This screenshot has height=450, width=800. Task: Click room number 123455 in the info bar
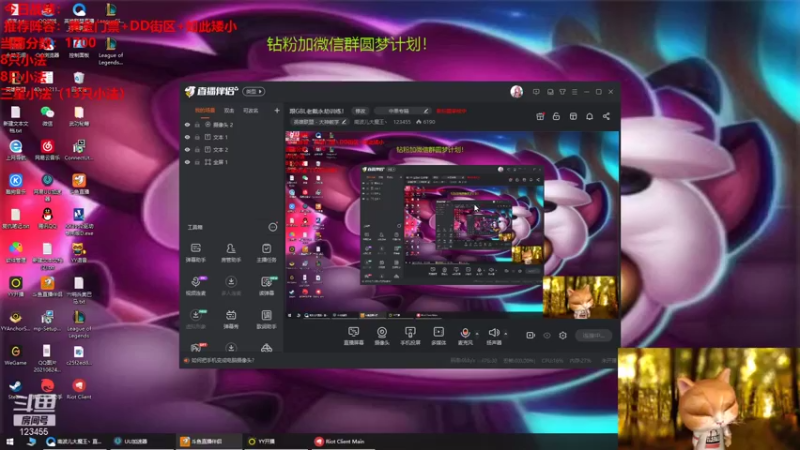click(x=402, y=122)
